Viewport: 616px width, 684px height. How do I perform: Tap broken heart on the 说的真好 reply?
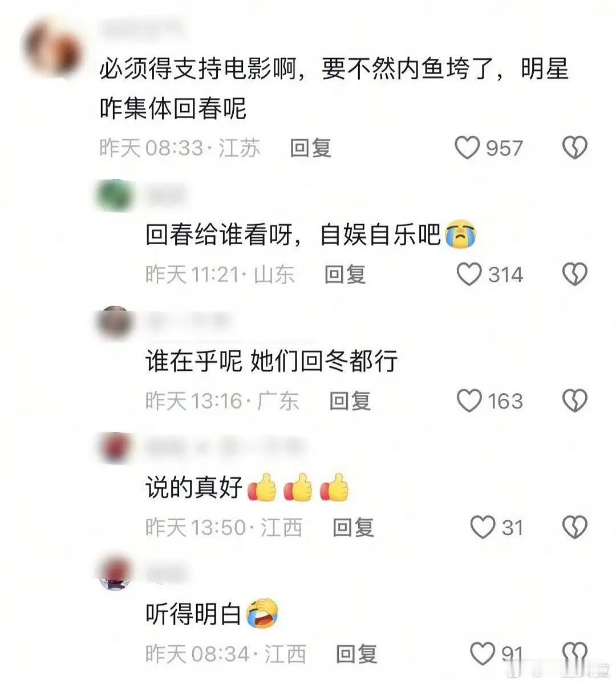pos(574,527)
